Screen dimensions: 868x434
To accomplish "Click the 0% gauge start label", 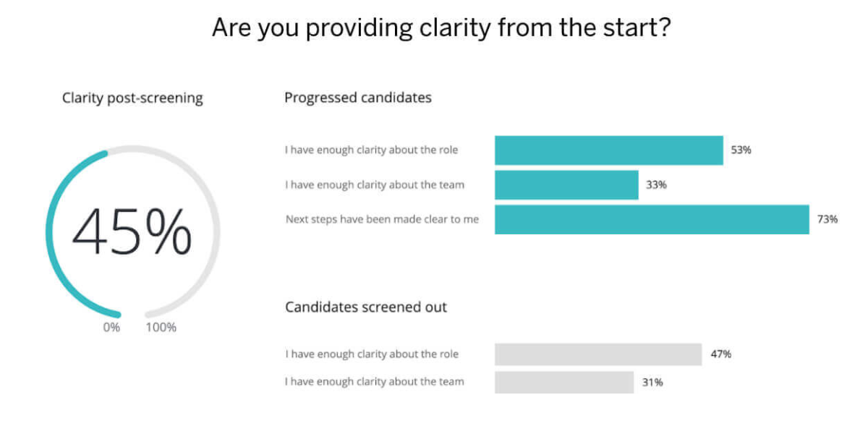I will [111, 328].
